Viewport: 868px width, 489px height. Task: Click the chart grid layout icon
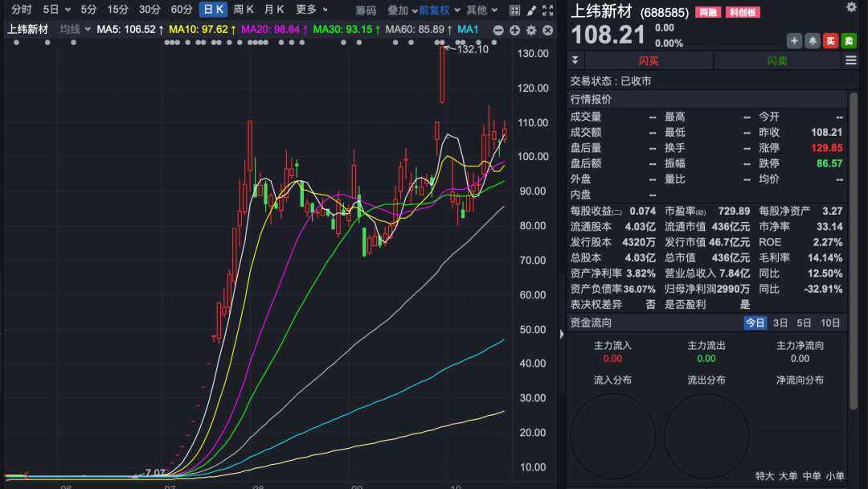click(x=515, y=10)
